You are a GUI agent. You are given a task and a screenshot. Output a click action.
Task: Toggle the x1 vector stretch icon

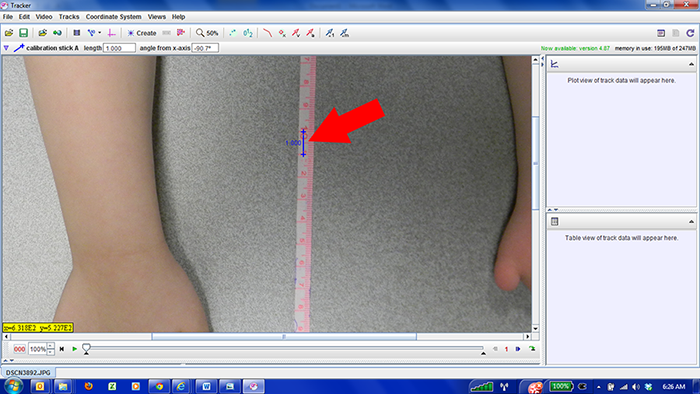pyautogui.click(x=329, y=33)
